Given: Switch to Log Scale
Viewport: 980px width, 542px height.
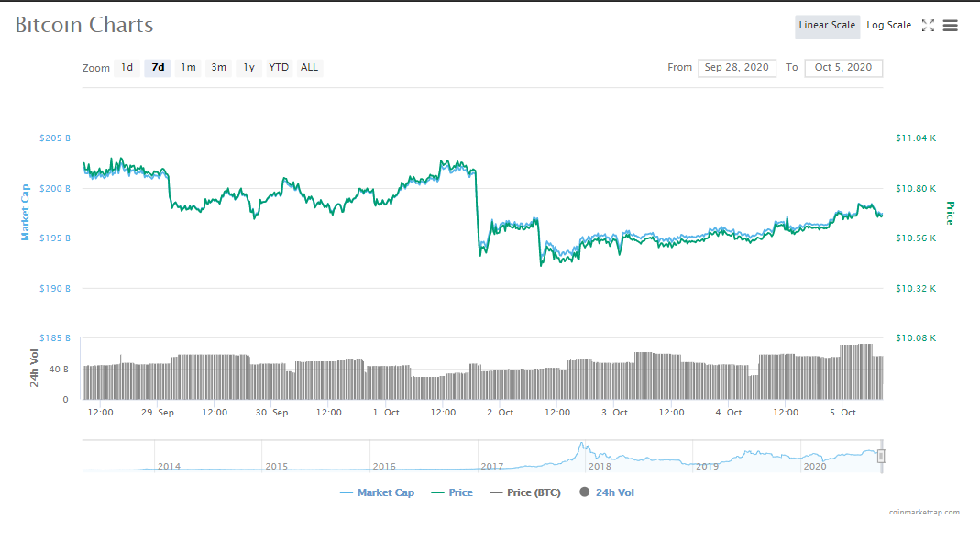Looking at the screenshot, I should pos(888,26).
